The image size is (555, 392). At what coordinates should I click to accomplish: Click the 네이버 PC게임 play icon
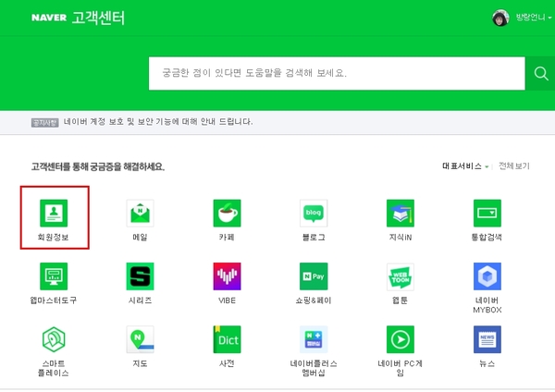[401, 339]
